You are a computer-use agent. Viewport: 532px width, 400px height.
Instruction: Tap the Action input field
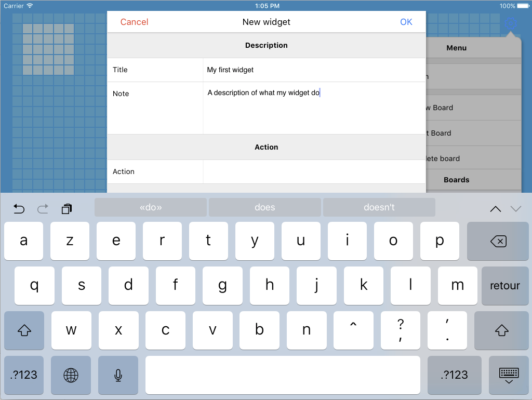coord(314,171)
